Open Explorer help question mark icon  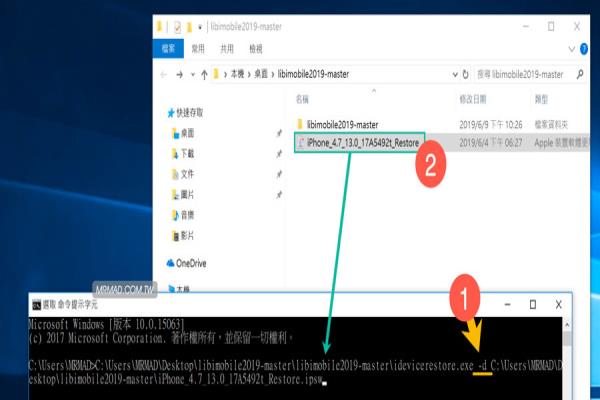tap(584, 49)
